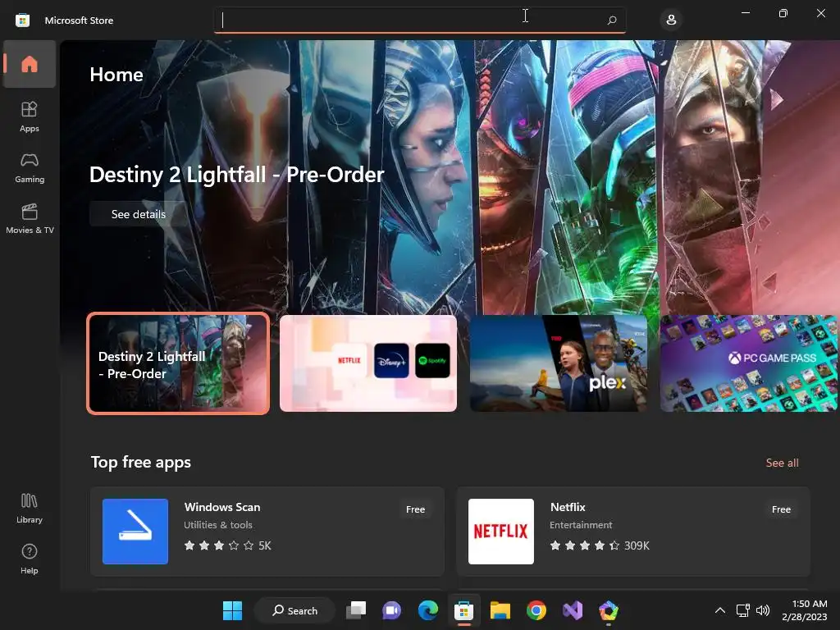
Task: Open the Windows Start menu
Action: (232, 610)
